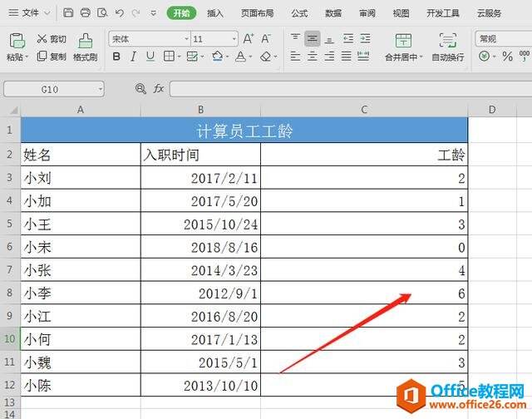Image resolution: width=532 pixels, height=419 pixels.
Task: Open the 文件 menu dropdown
Action: tap(30, 13)
